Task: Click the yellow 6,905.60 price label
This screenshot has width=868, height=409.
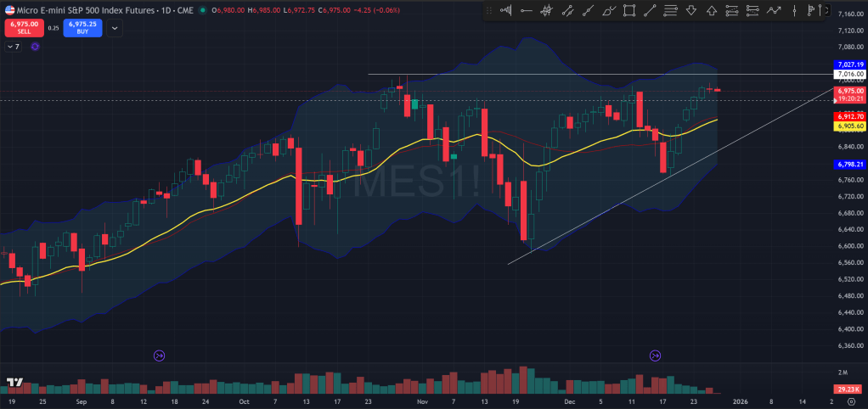Action: coord(849,126)
